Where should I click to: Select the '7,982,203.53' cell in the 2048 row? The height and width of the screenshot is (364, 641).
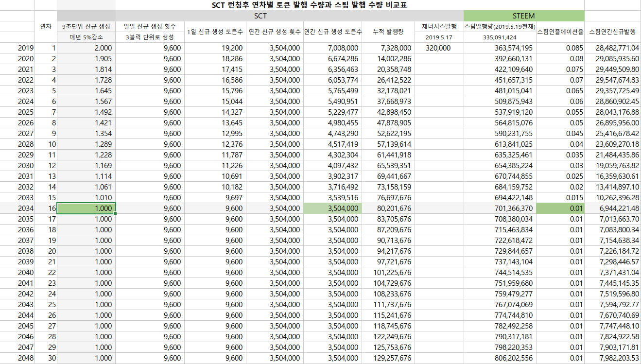(612, 358)
